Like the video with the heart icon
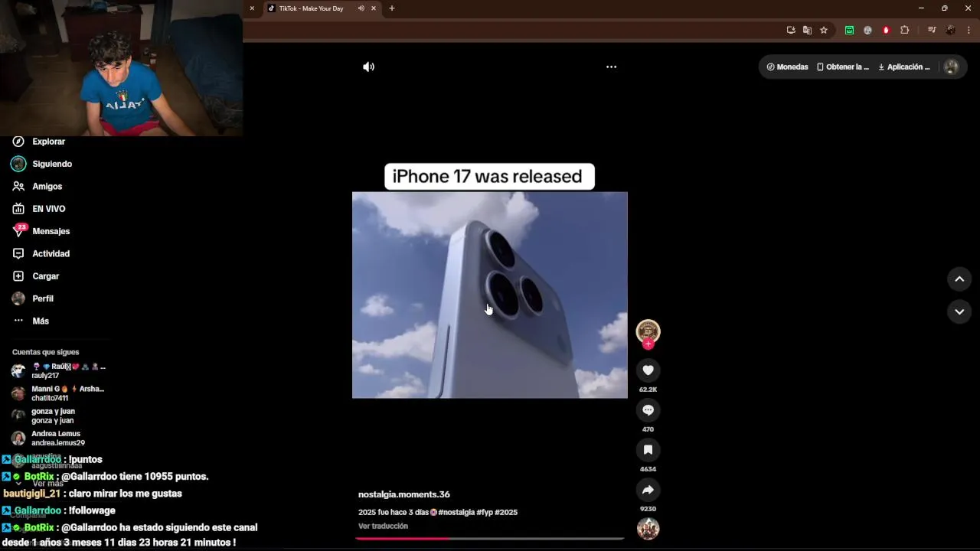 [648, 370]
